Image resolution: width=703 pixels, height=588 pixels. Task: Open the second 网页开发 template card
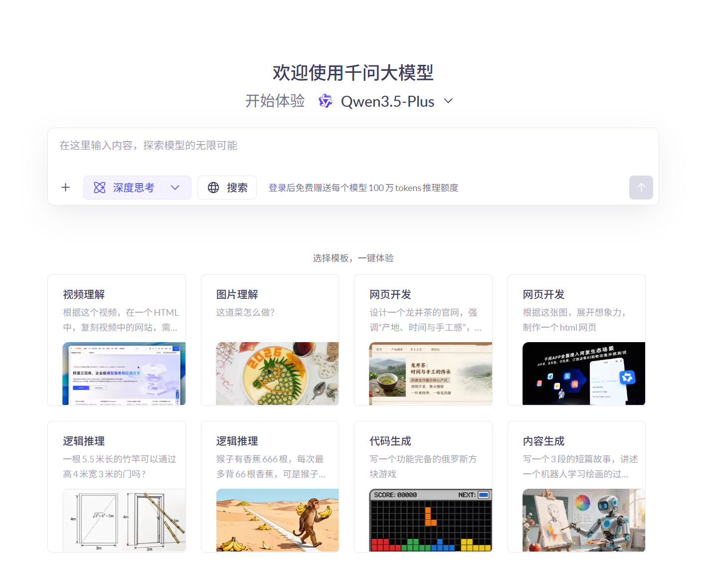click(576, 340)
